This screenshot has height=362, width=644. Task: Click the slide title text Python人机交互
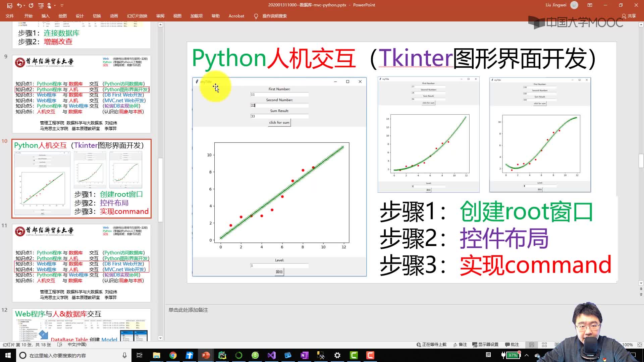pyautogui.click(x=273, y=59)
